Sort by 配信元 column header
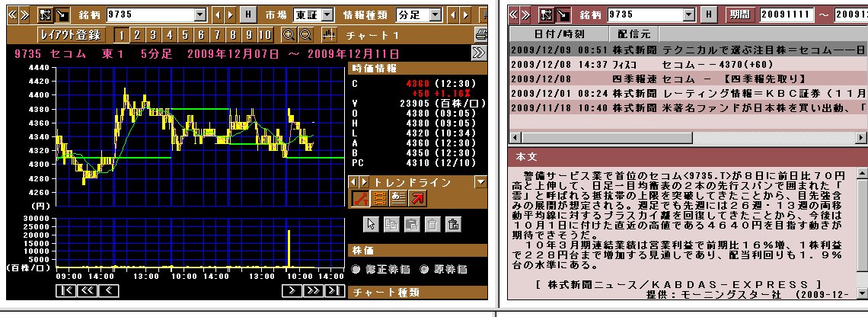The height and width of the screenshot is (317, 868). [x=634, y=34]
